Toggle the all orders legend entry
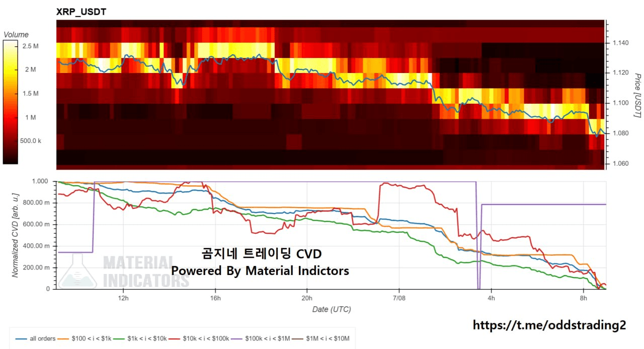Screen dimensions: 644x349 pyautogui.click(x=35, y=338)
